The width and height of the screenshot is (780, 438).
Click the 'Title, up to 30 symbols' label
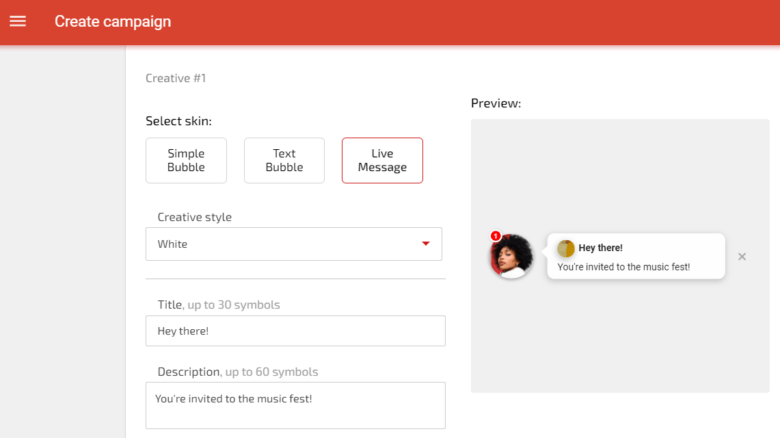(219, 305)
